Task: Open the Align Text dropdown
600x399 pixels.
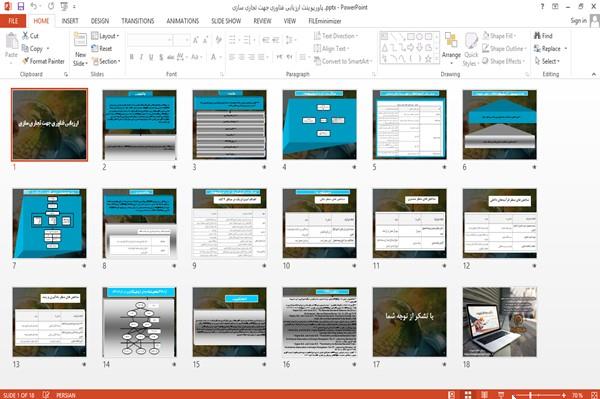Action: [x=331, y=49]
